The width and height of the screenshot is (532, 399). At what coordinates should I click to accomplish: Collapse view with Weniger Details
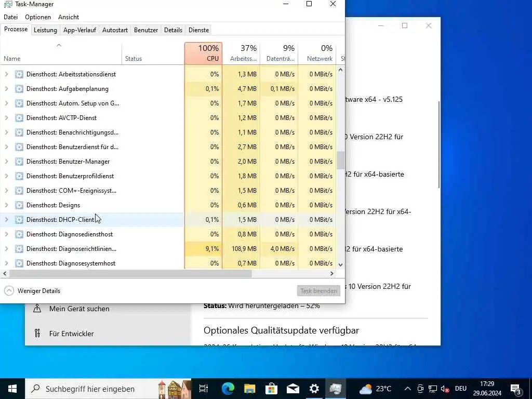32,291
